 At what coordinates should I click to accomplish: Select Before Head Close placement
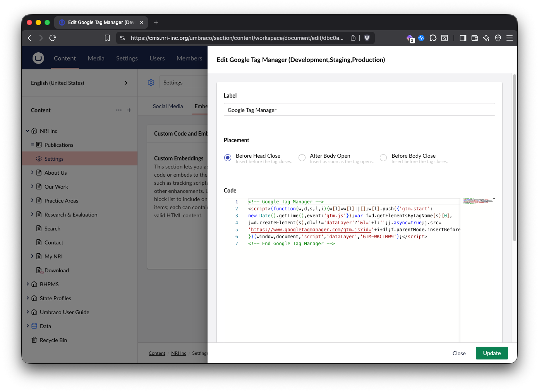[228, 158]
